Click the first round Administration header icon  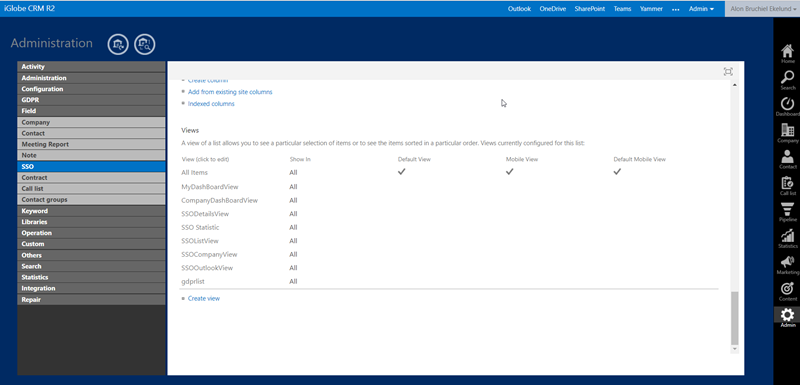pos(118,44)
